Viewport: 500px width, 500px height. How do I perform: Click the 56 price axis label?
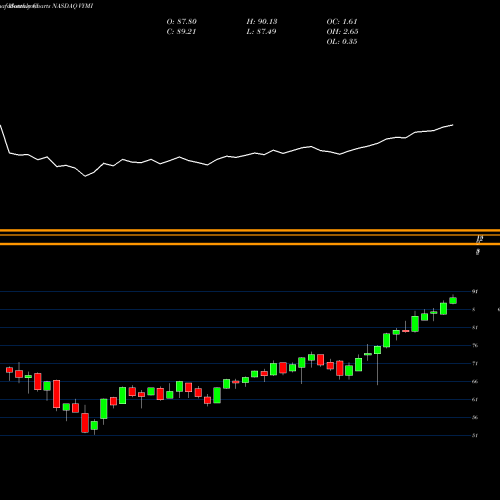[475, 418]
